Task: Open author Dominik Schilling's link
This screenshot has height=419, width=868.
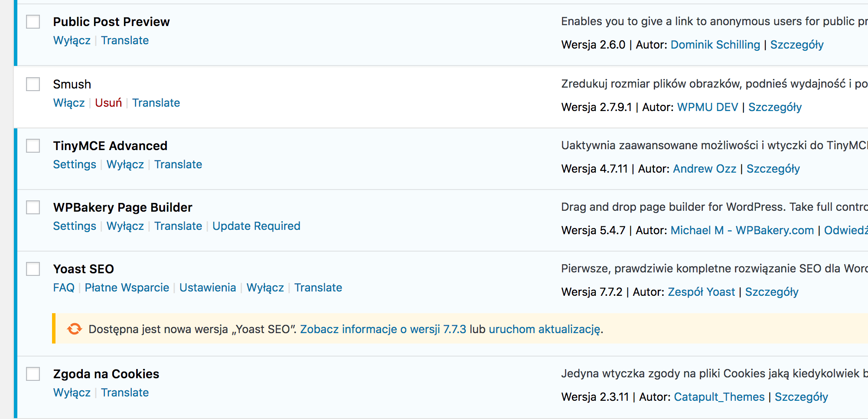Action: [x=715, y=45]
